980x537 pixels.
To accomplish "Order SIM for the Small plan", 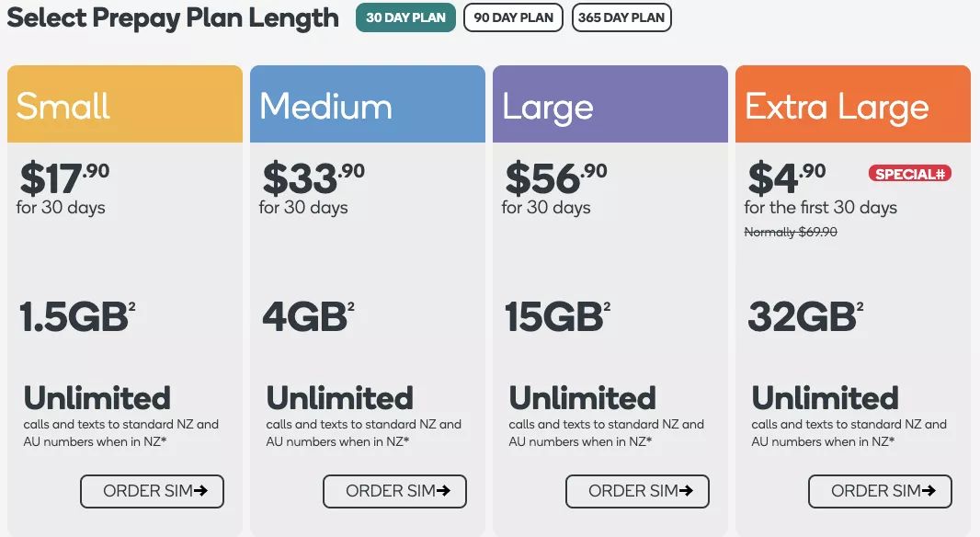I will [x=153, y=491].
